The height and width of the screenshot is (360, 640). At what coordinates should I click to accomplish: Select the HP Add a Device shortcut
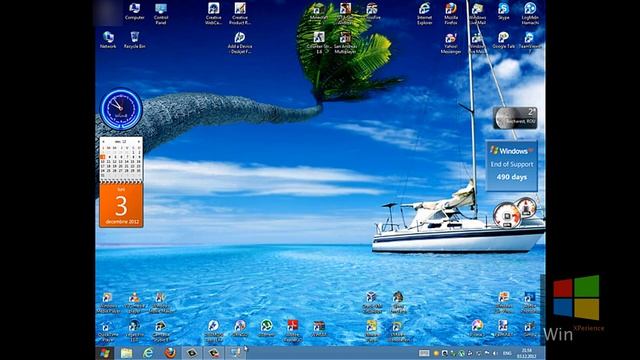[x=240, y=42]
